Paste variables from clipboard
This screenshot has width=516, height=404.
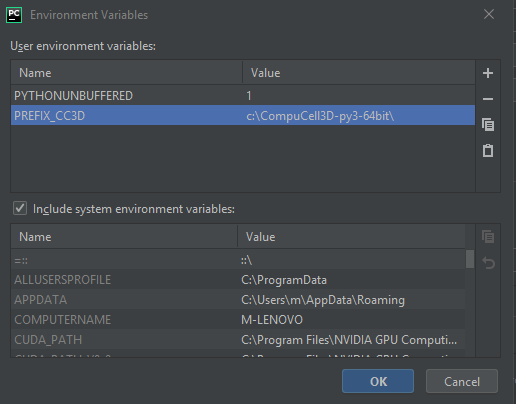coord(488,150)
